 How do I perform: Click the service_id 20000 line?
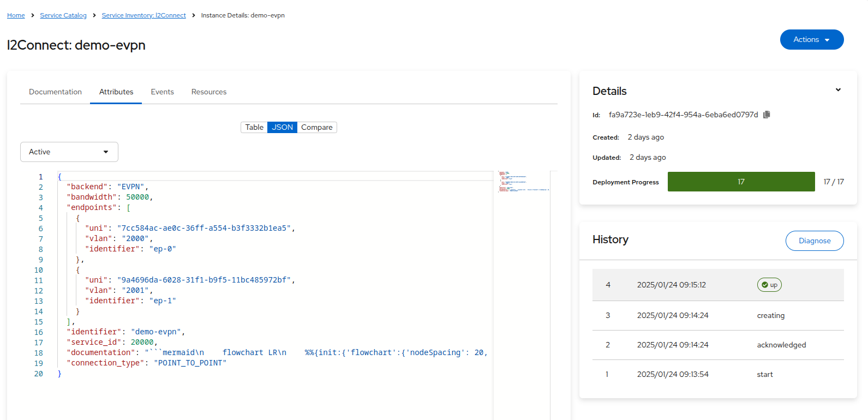tap(112, 342)
